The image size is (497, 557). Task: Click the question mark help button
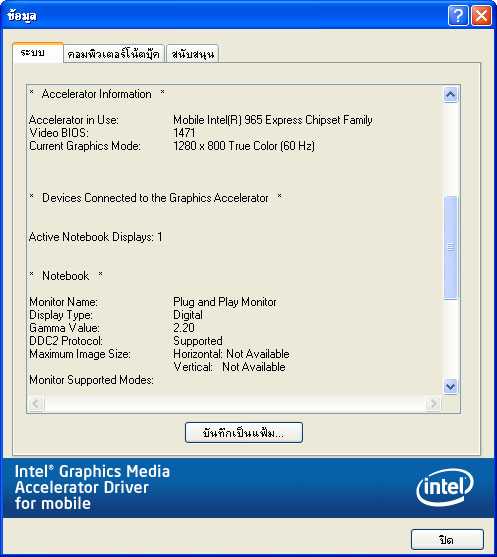(x=458, y=16)
